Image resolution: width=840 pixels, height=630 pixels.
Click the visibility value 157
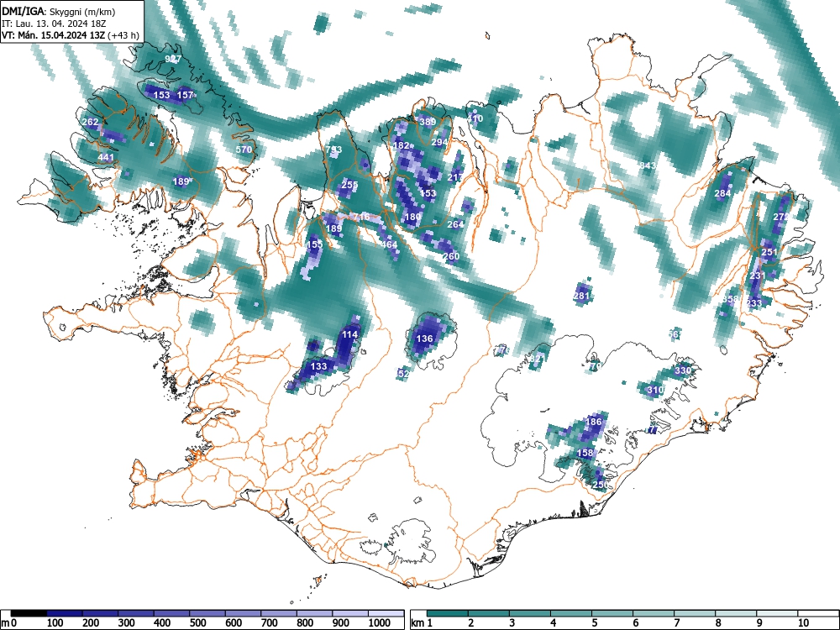tap(185, 95)
